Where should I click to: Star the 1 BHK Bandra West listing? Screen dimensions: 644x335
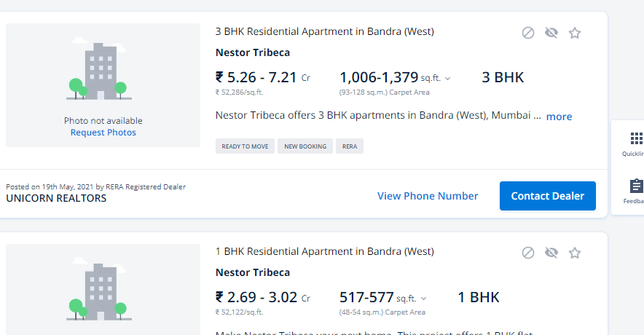coord(575,253)
